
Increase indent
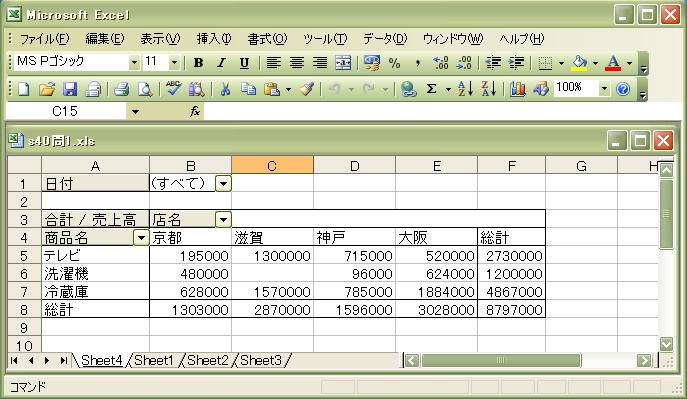pos(516,63)
